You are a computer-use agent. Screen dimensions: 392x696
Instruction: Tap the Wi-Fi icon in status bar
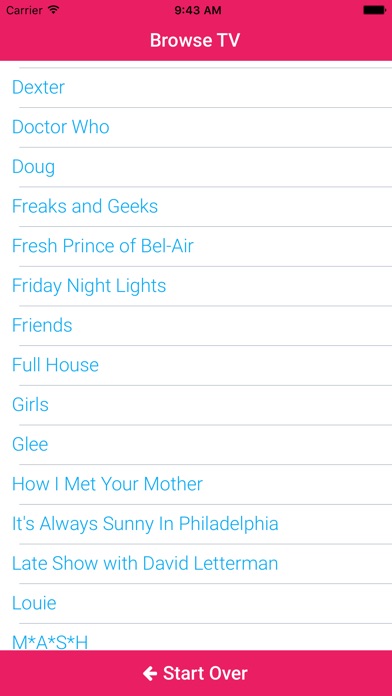point(54,10)
